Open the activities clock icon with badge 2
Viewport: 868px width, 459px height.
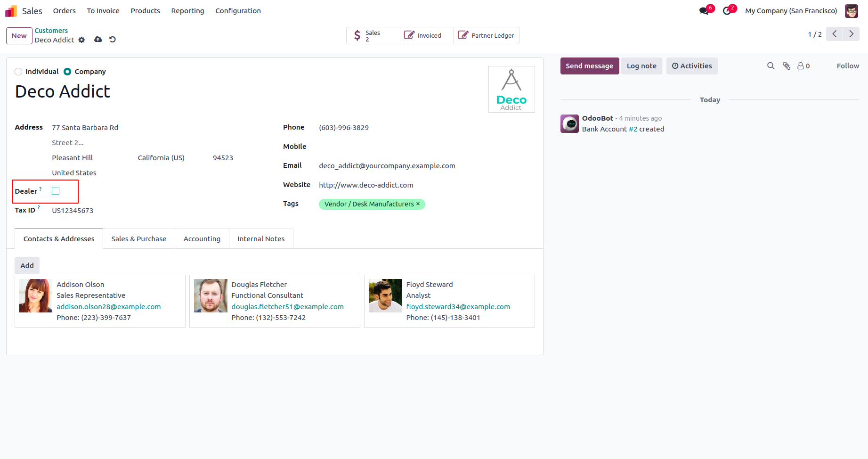tap(728, 11)
